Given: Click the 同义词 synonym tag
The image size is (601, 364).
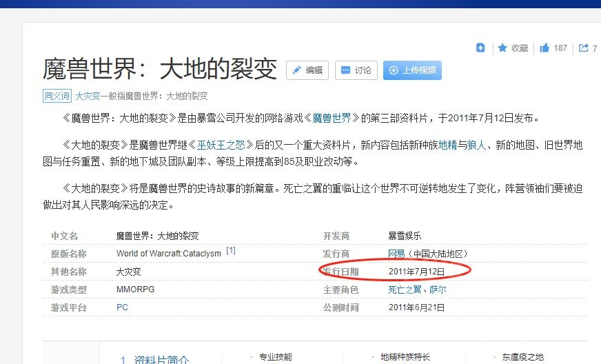Looking at the screenshot, I should point(57,96).
